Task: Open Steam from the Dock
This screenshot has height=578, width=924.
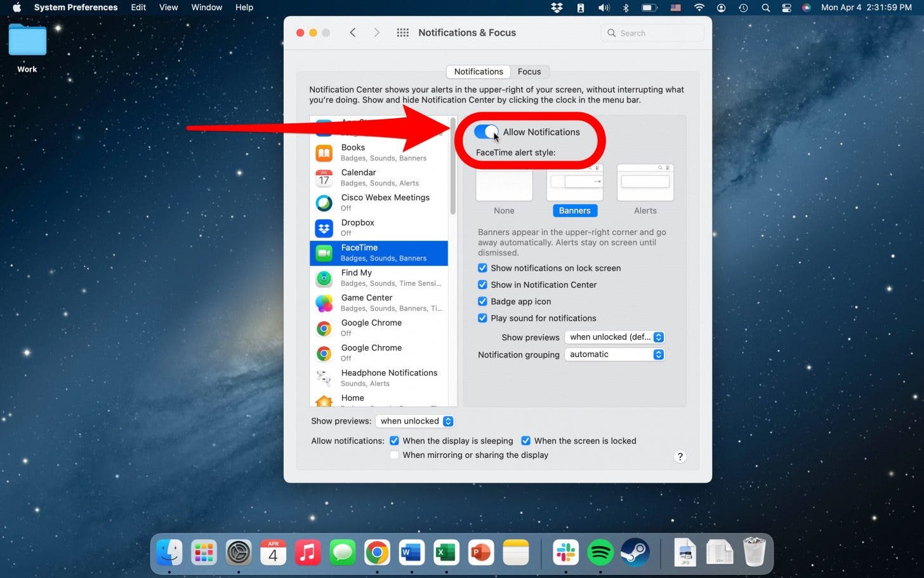Action: 635,553
